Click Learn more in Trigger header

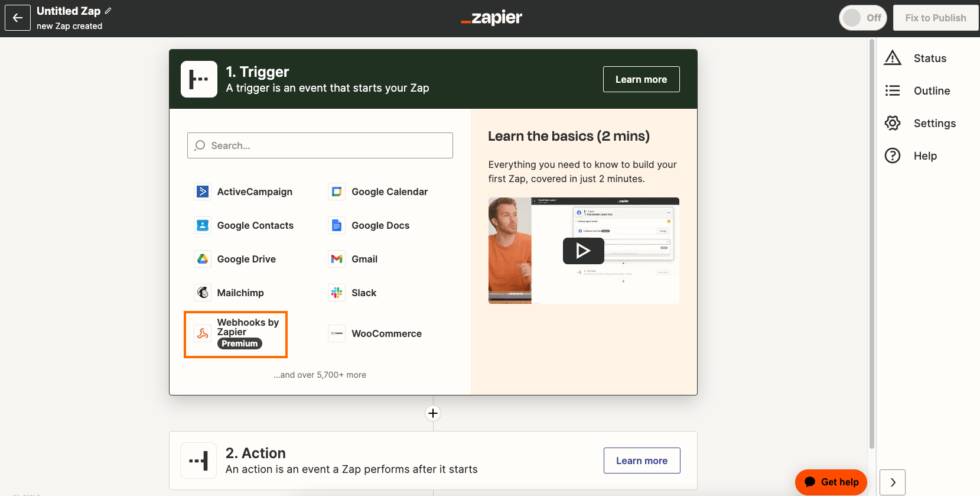[641, 79]
